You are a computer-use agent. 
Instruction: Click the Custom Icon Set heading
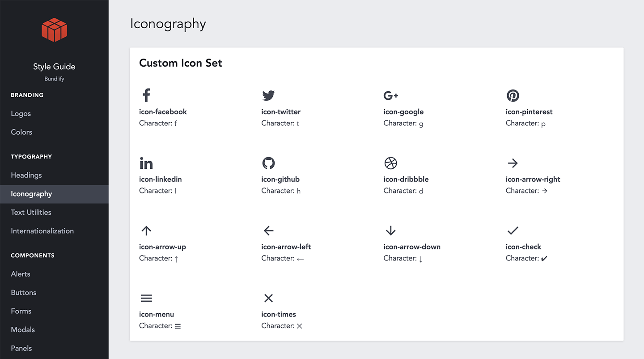pyautogui.click(x=180, y=63)
